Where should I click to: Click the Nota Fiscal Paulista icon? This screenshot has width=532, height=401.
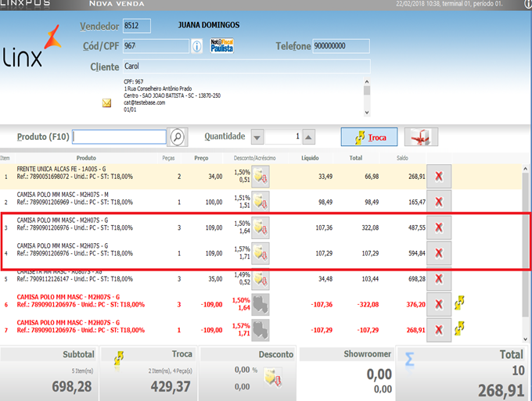pyautogui.click(x=222, y=46)
